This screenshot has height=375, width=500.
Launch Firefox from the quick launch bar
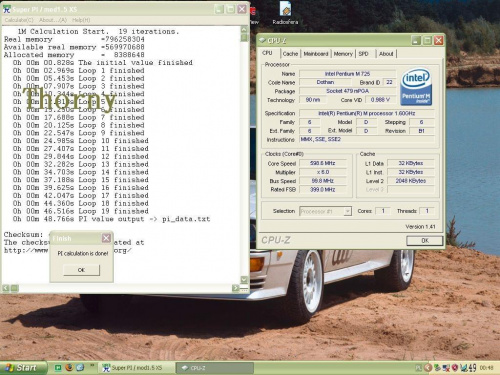(69, 367)
